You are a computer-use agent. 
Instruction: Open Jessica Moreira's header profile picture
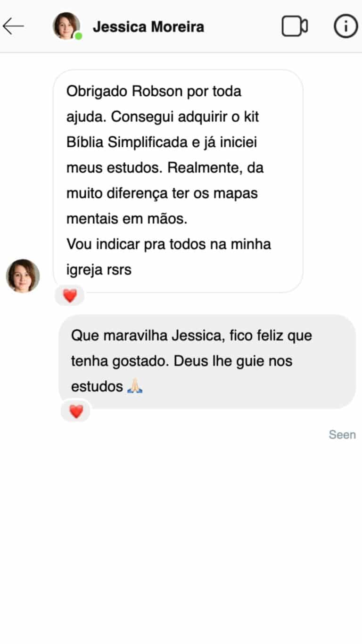(66, 26)
